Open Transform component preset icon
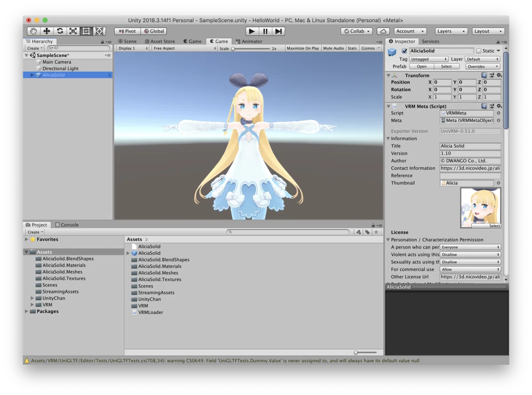 click(492, 75)
